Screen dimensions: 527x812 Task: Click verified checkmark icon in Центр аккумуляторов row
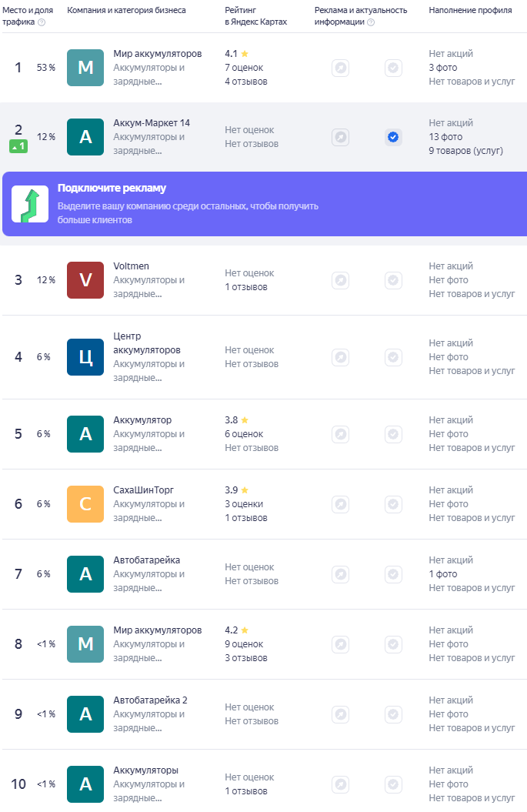click(393, 357)
